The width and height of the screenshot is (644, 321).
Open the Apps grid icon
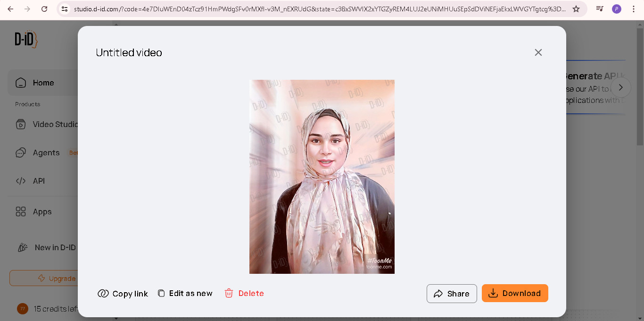tap(21, 211)
